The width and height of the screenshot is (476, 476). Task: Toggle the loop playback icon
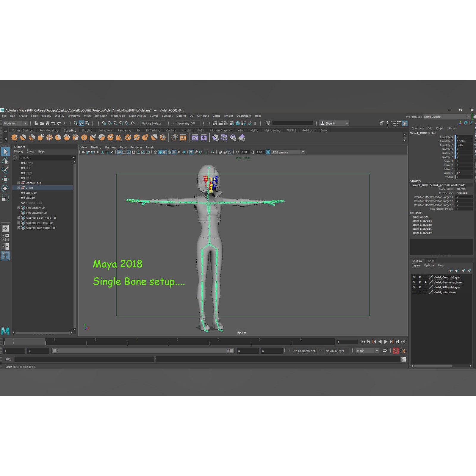click(x=385, y=351)
